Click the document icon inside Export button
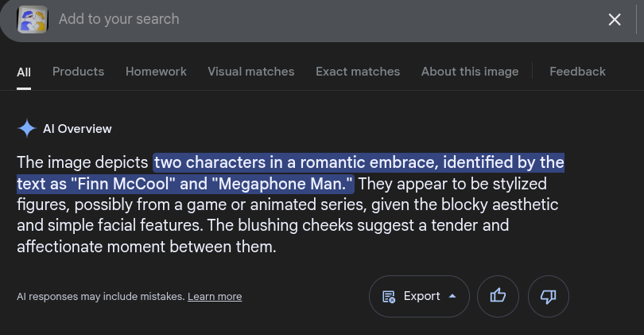The height and width of the screenshot is (335, 644). pyautogui.click(x=389, y=296)
